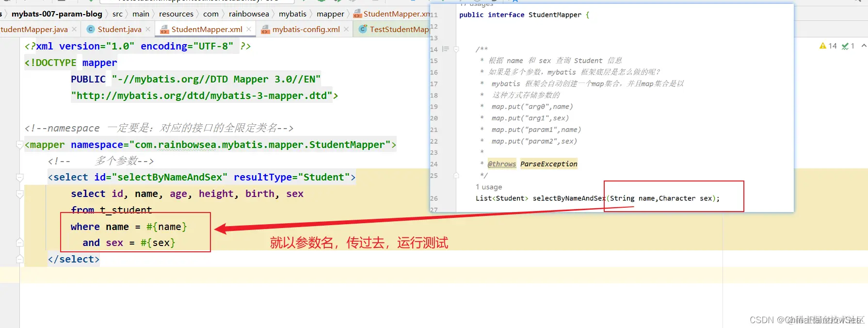Click DTD URL mybatis-3-mapper.dtd string
Screen dimensions: 868x328
[201, 96]
